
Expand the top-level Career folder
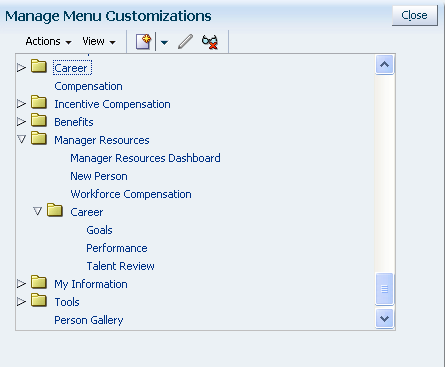click(22, 68)
